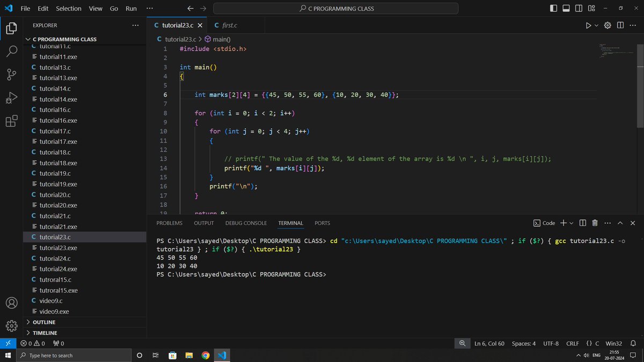
Task: Open the DEBUG CONSOLE panel tab
Action: coord(246,223)
